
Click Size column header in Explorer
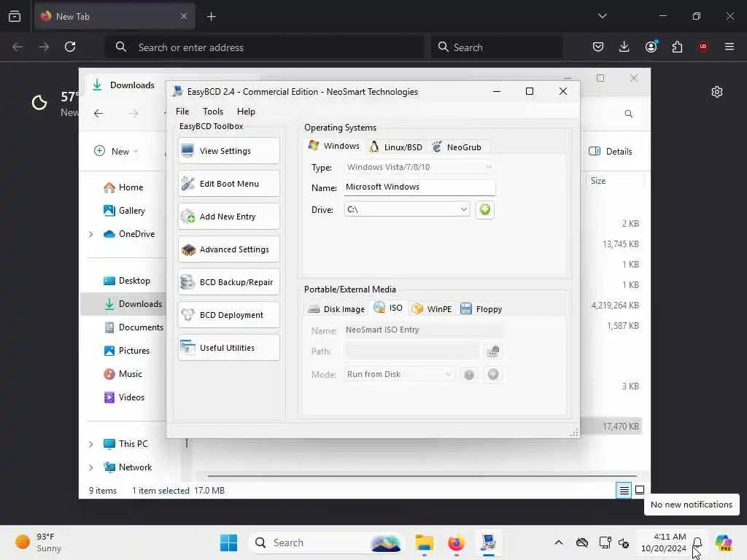pyautogui.click(x=598, y=181)
